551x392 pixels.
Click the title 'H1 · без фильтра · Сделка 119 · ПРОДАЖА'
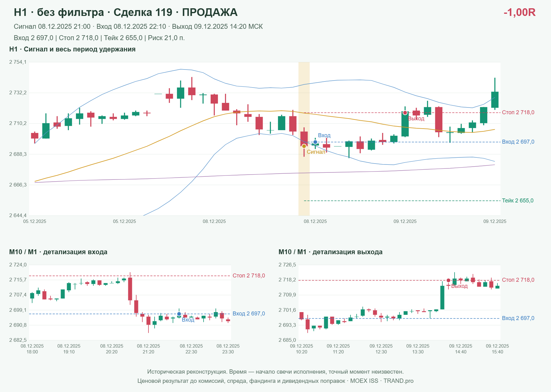pos(126,12)
